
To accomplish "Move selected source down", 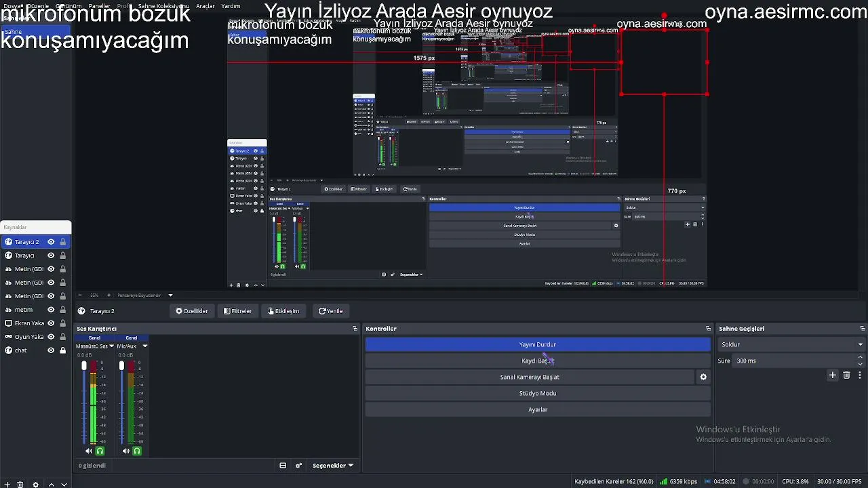I will click(64, 485).
